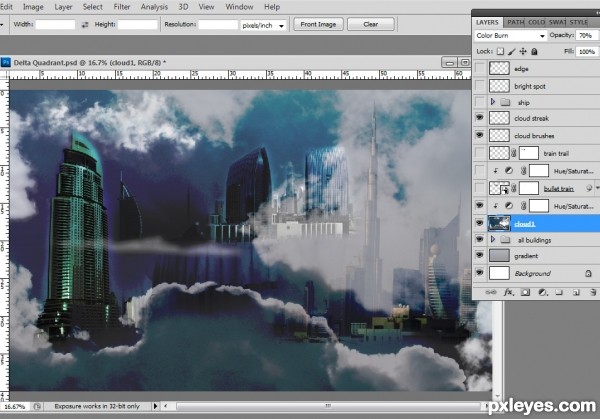Click lower visible Hue/Saturation adjustment circle icon
This screenshot has width=600, height=419.
pos(509,205)
